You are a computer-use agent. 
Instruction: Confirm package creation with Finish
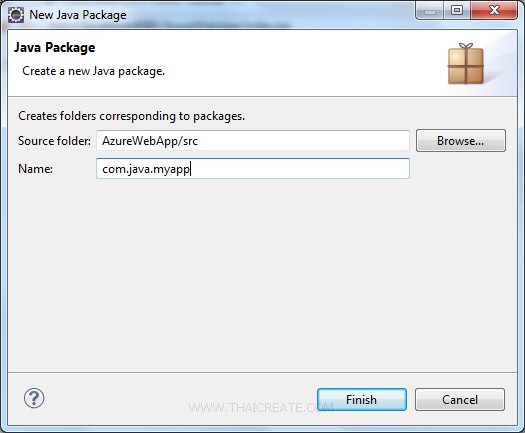tap(362, 400)
